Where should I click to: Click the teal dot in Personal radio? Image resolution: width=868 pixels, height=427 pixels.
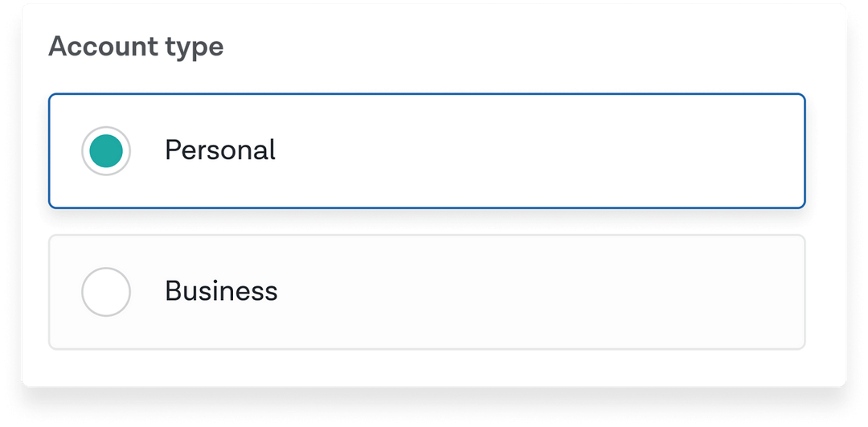pos(106,151)
